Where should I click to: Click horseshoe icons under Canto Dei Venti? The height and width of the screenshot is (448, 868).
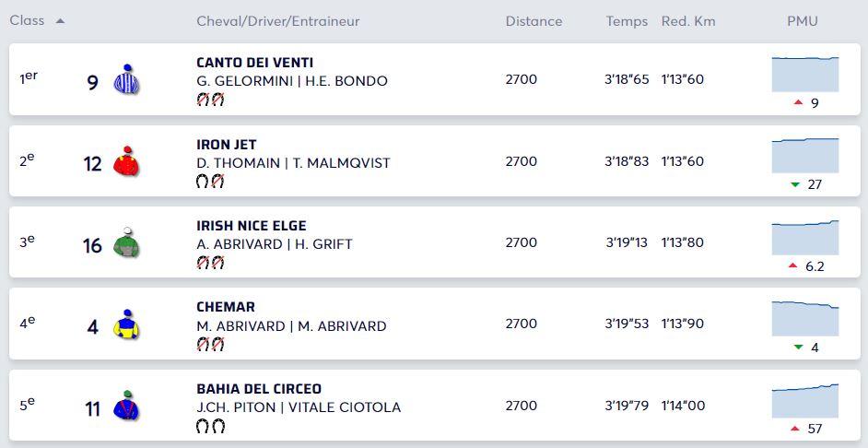(x=210, y=100)
